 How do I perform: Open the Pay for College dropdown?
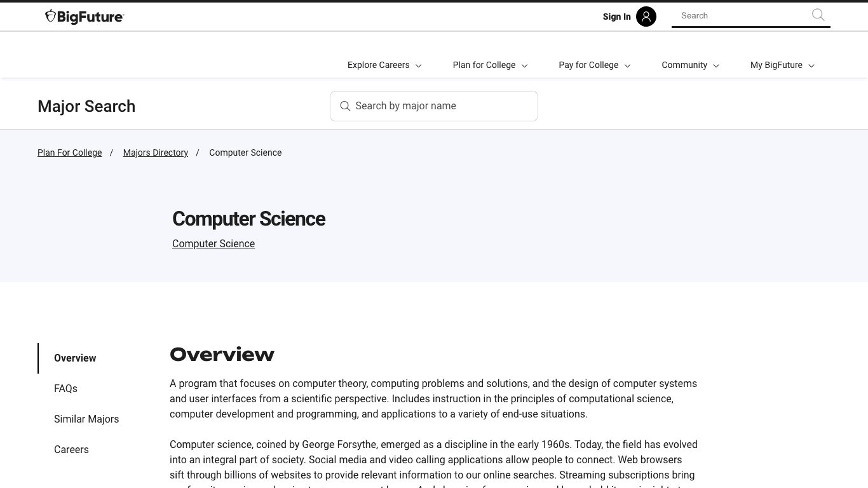point(588,65)
